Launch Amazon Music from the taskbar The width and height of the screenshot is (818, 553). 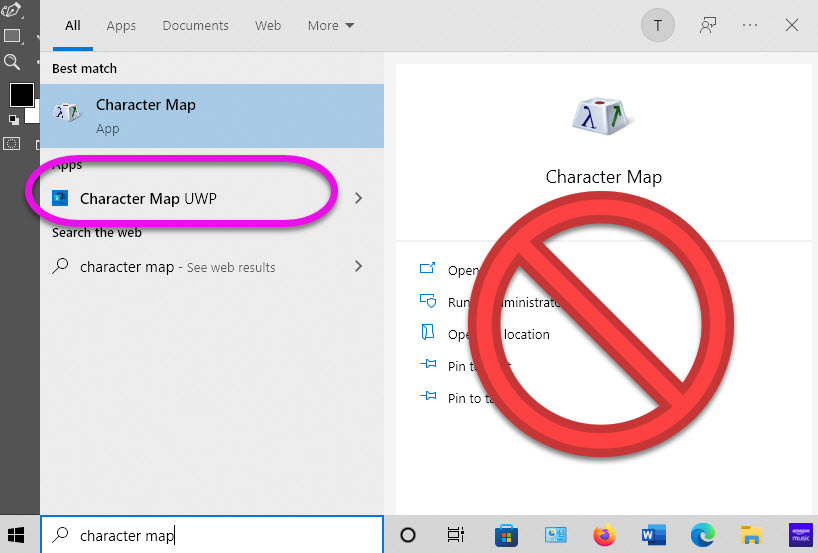[x=801, y=535]
